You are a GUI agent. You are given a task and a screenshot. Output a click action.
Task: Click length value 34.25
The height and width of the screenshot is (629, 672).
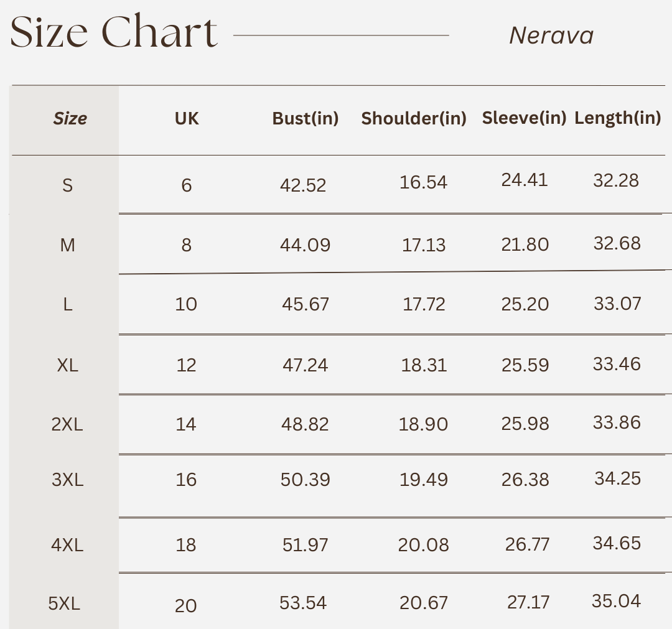[x=618, y=478]
